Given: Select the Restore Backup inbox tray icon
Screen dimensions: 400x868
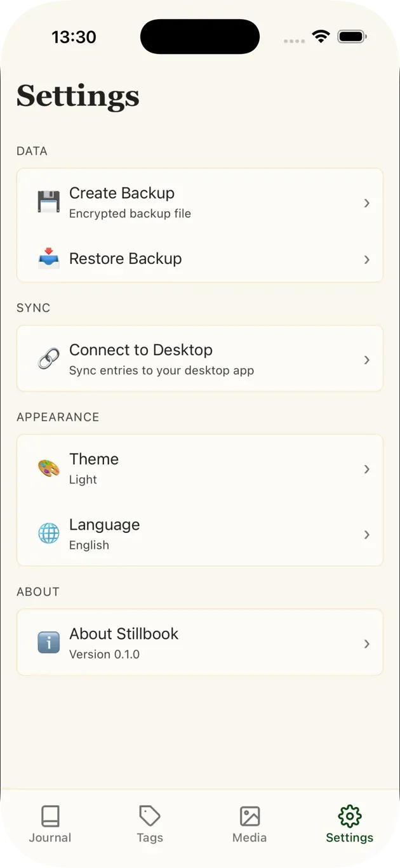Looking at the screenshot, I should coord(48,259).
